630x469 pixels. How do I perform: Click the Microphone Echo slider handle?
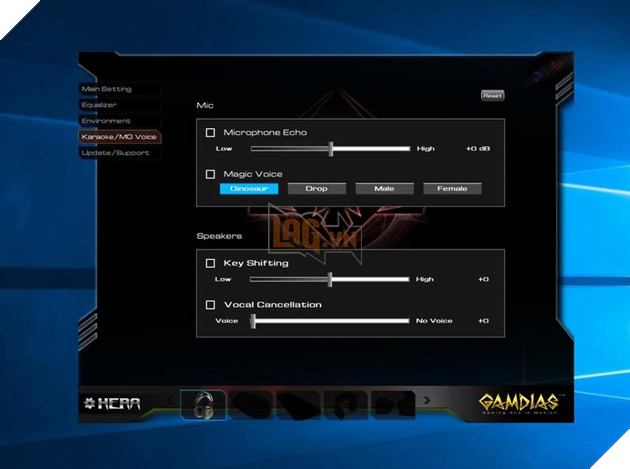point(330,148)
